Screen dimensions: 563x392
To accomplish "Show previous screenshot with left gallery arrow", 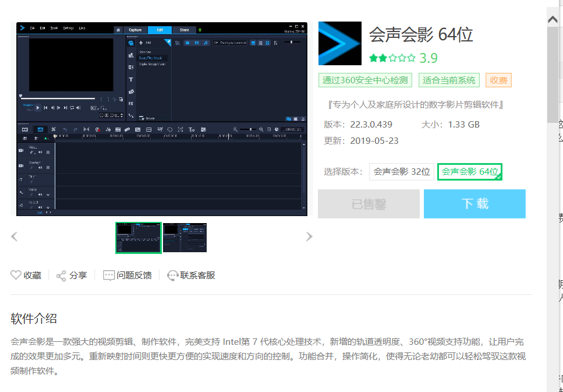I will click(15, 236).
